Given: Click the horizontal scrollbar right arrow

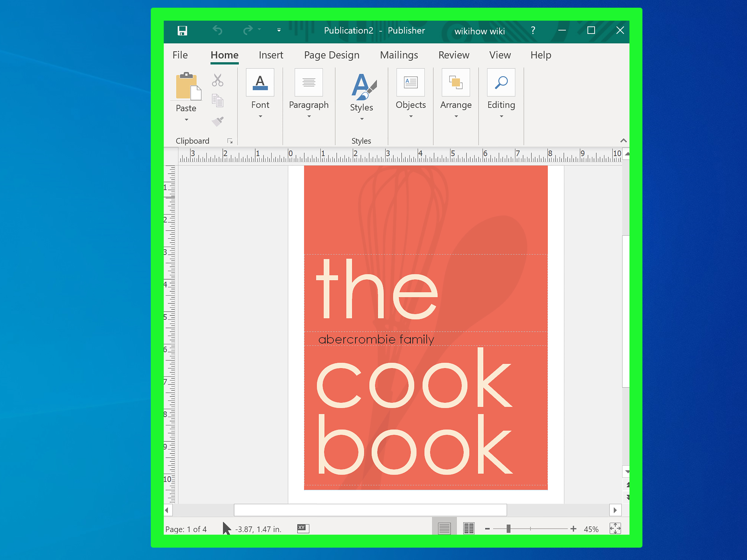Looking at the screenshot, I should click(x=615, y=510).
